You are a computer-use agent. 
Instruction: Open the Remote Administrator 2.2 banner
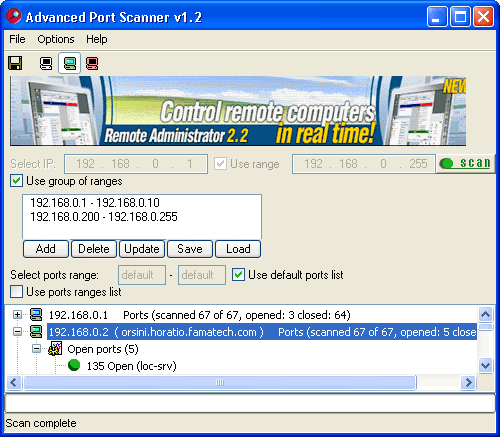click(238, 111)
